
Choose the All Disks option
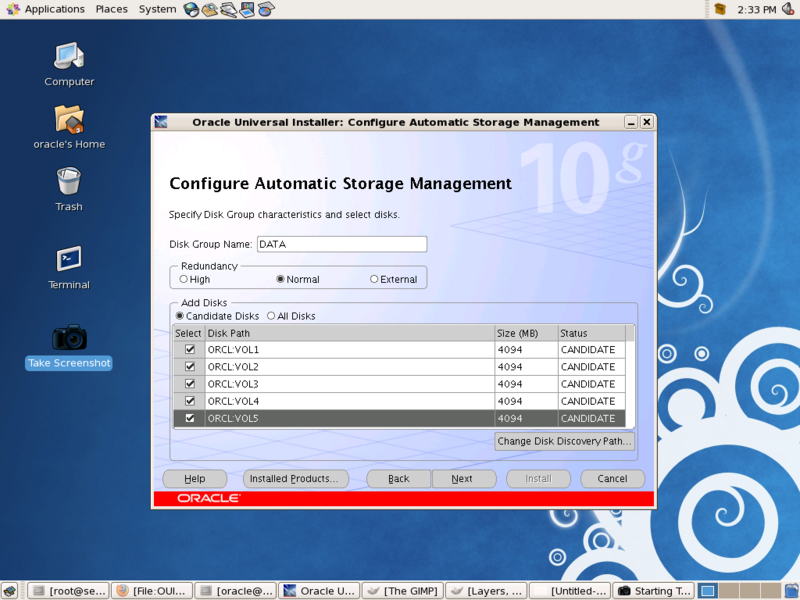(271, 316)
